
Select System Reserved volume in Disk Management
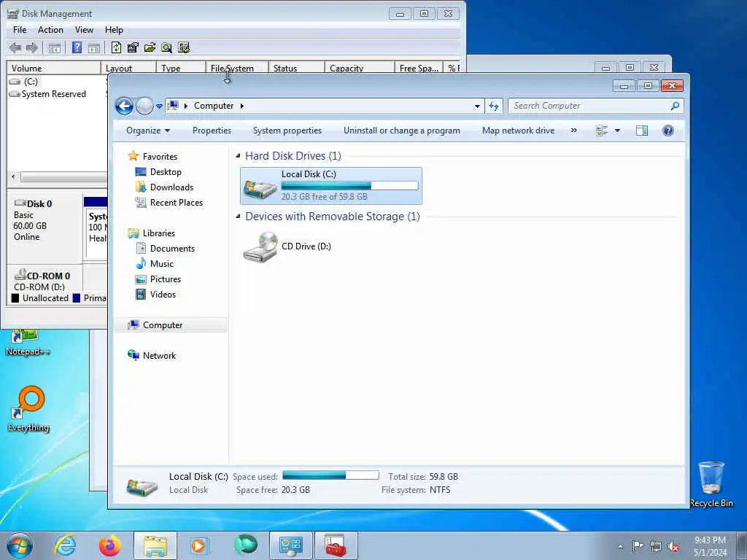click(53, 94)
